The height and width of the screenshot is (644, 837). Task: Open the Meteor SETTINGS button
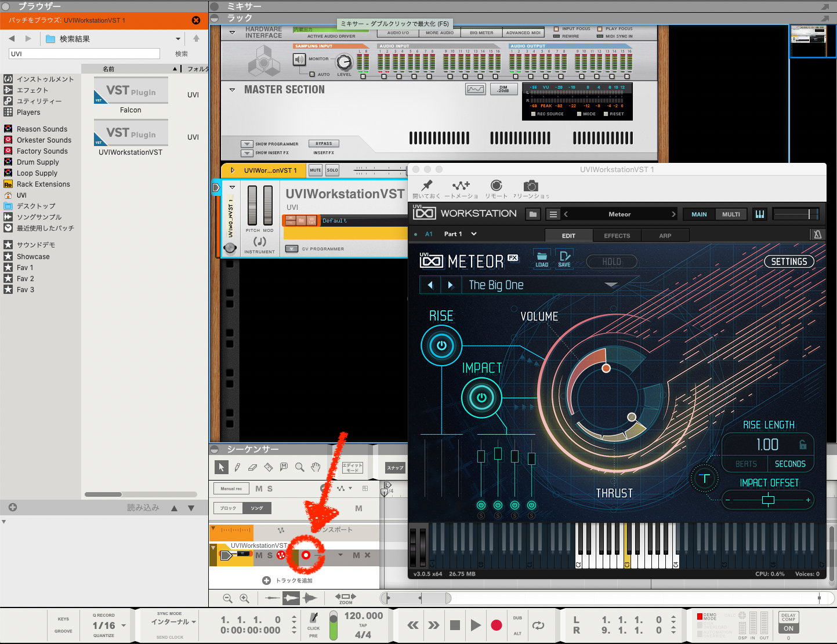[789, 261]
